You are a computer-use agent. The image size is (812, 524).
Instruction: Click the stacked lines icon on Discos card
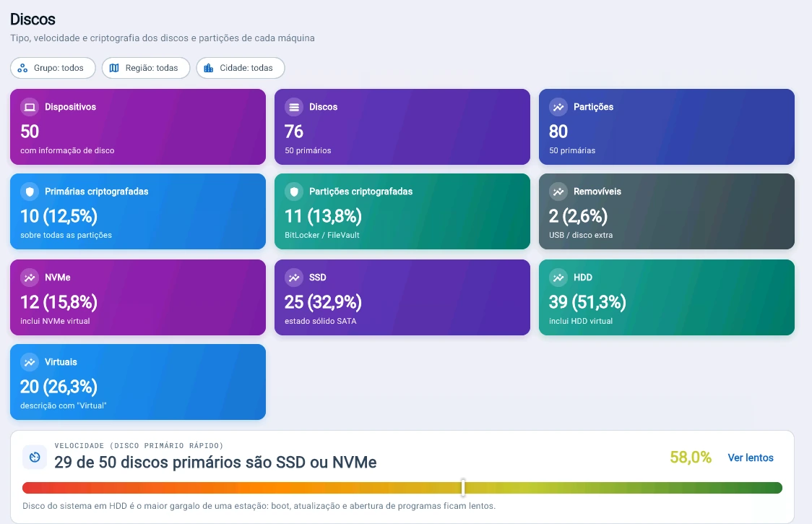294,107
